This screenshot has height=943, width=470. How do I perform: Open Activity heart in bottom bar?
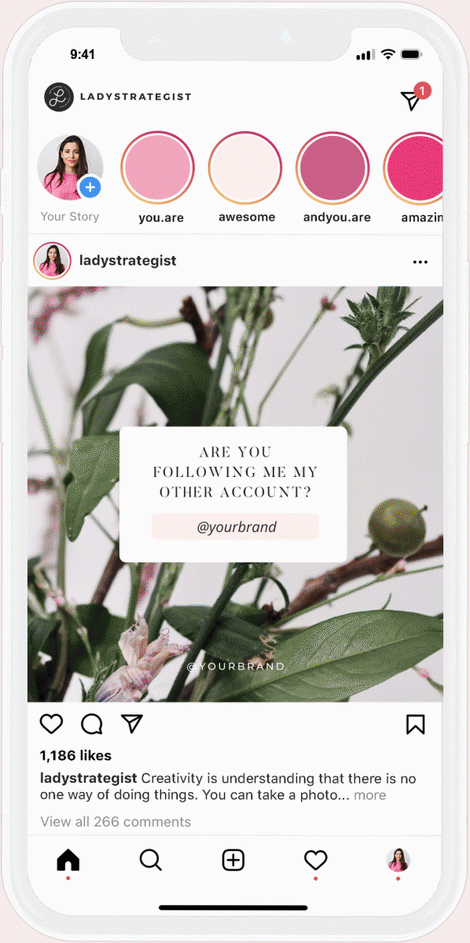316,861
